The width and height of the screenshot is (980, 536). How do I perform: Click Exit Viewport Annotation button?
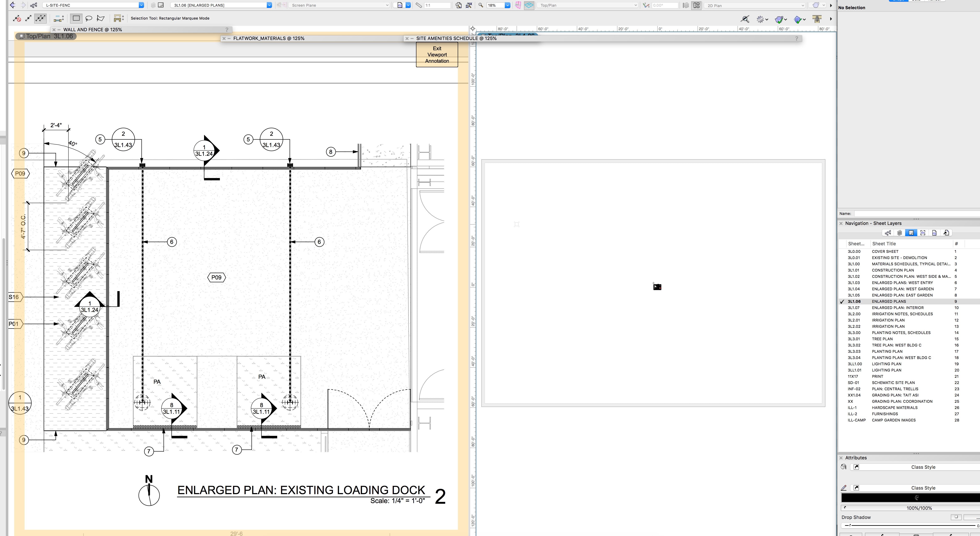437,55
